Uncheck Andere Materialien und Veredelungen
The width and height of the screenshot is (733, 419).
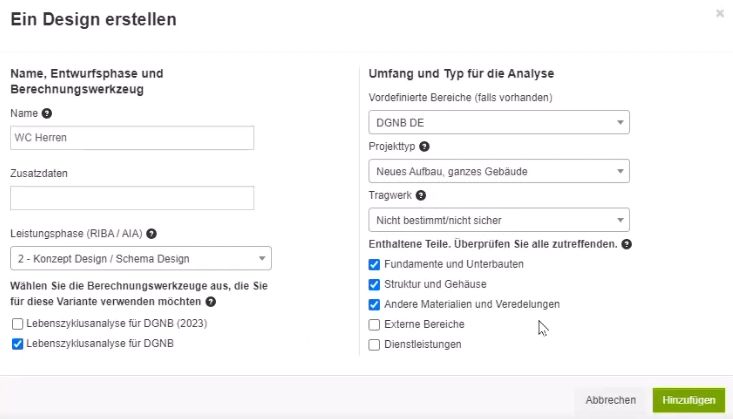pyautogui.click(x=374, y=304)
